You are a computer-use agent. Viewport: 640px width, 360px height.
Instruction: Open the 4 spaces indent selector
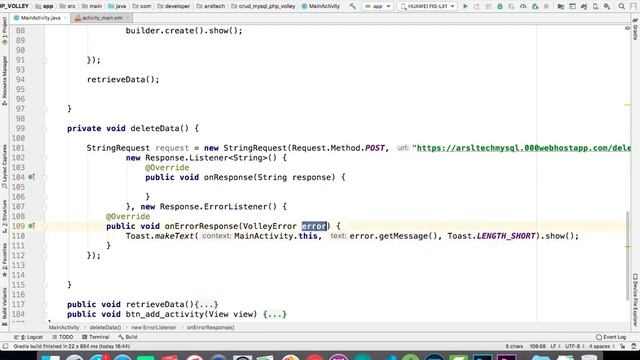602,346
